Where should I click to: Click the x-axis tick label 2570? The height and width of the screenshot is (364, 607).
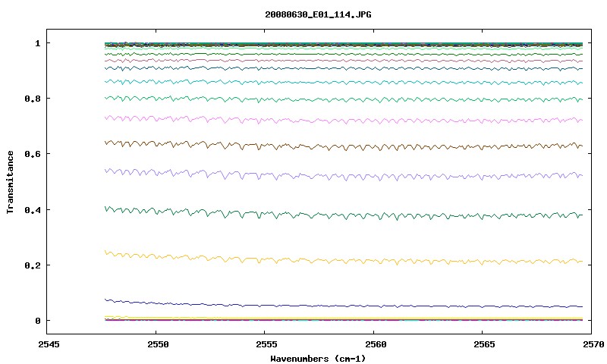(593, 344)
